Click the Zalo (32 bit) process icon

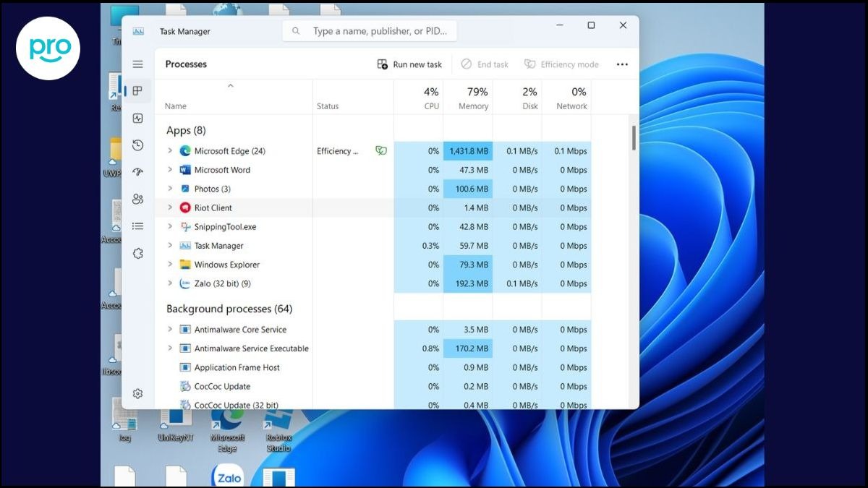pyautogui.click(x=185, y=283)
